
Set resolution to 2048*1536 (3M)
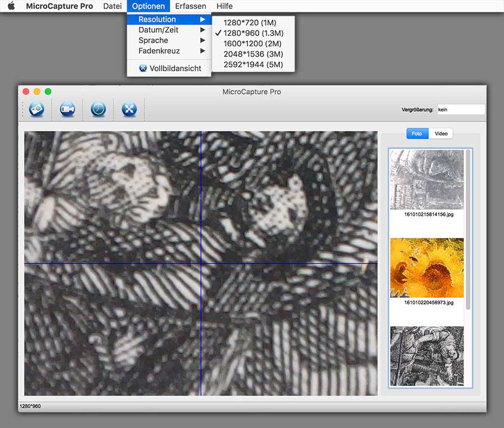[x=253, y=54]
